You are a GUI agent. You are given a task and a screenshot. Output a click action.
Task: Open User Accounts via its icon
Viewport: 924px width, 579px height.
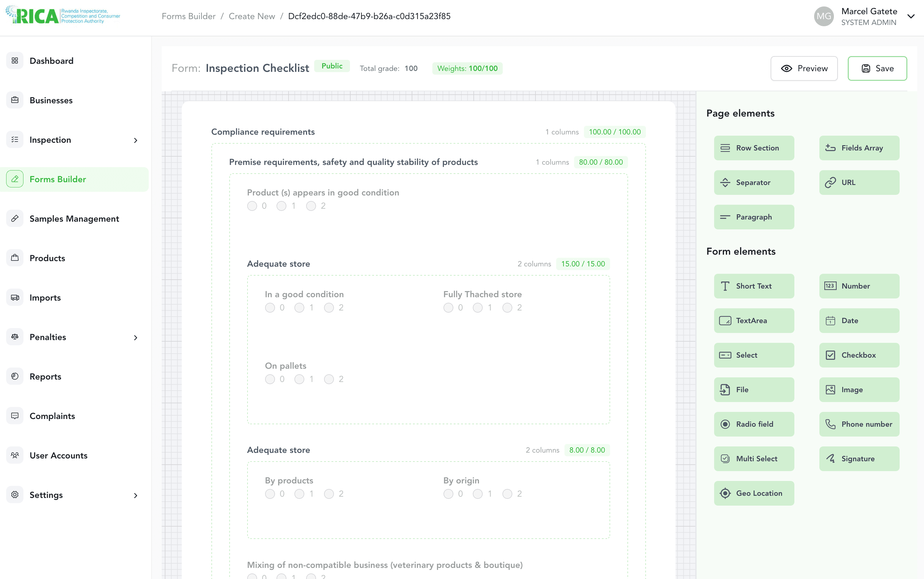pyautogui.click(x=15, y=455)
